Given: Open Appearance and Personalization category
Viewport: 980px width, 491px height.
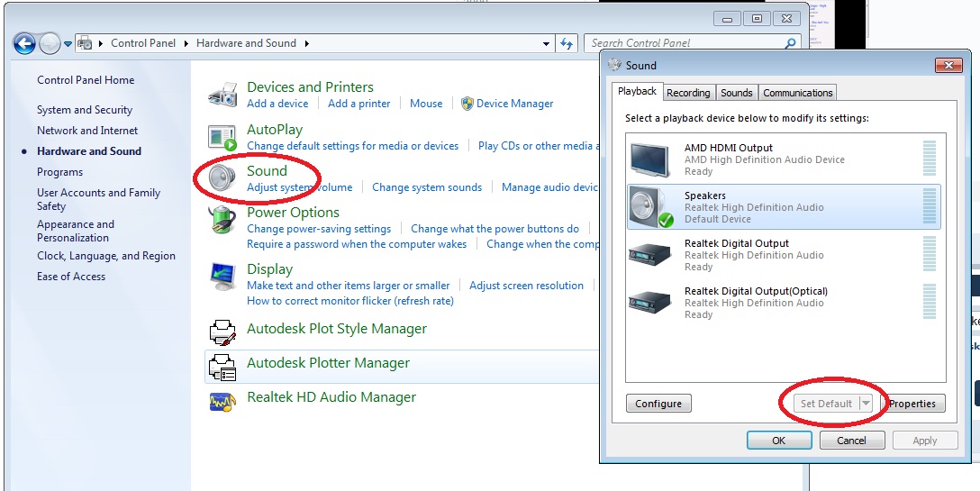Looking at the screenshot, I should (x=76, y=231).
